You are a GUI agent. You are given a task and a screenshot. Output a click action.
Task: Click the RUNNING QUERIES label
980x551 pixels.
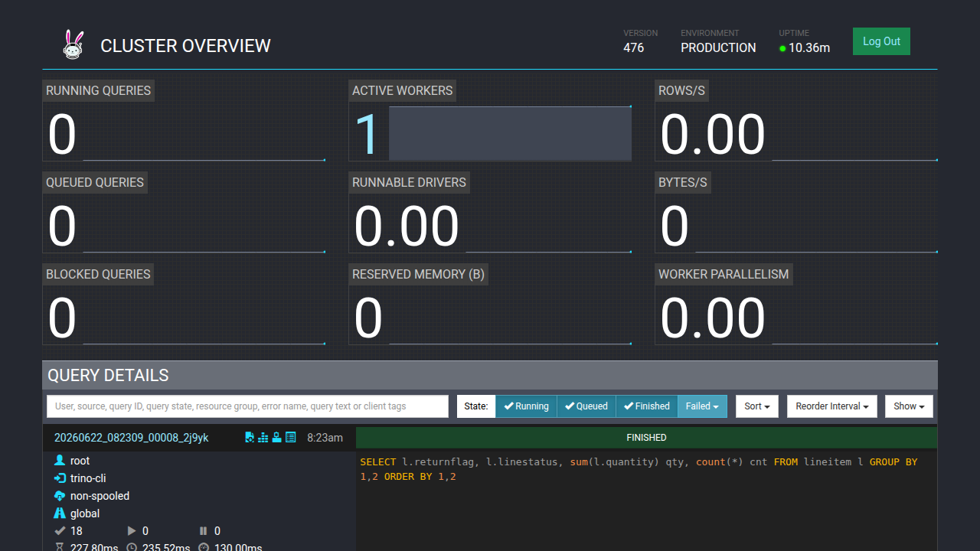coord(99,90)
